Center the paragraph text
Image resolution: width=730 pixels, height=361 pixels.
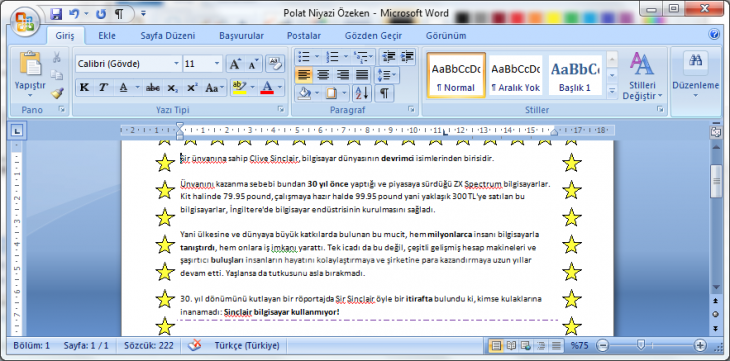pyautogui.click(x=323, y=75)
